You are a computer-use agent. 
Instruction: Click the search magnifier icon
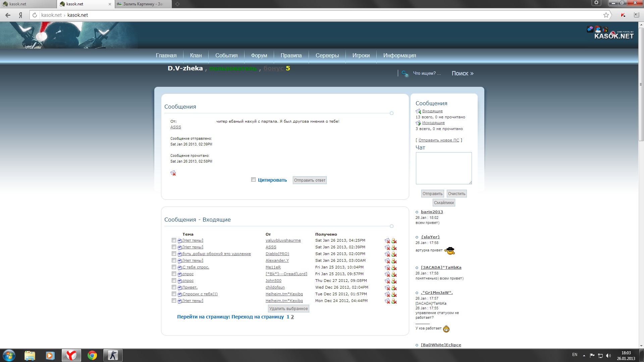405,73
